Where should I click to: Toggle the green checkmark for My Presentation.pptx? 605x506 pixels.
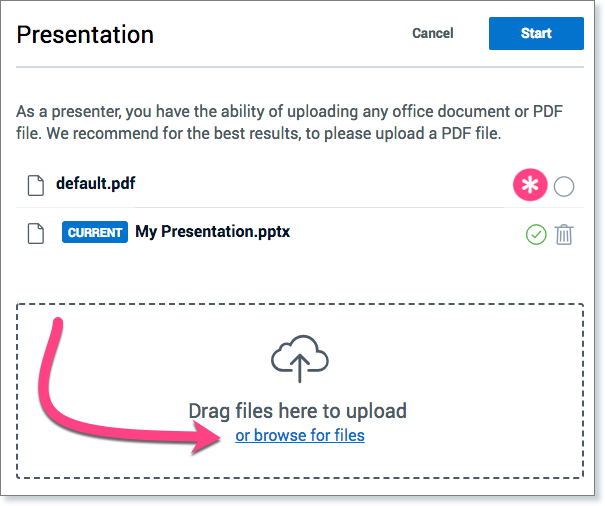pyautogui.click(x=536, y=234)
